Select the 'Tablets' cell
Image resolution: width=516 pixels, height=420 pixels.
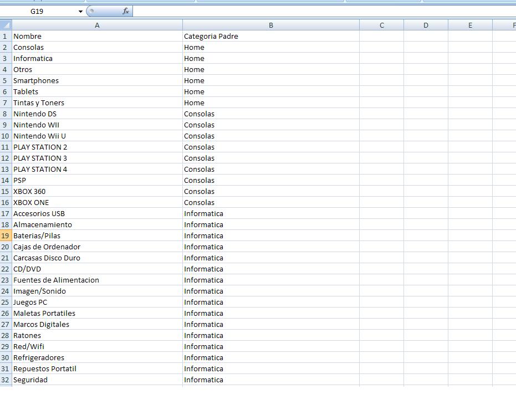tap(97, 92)
